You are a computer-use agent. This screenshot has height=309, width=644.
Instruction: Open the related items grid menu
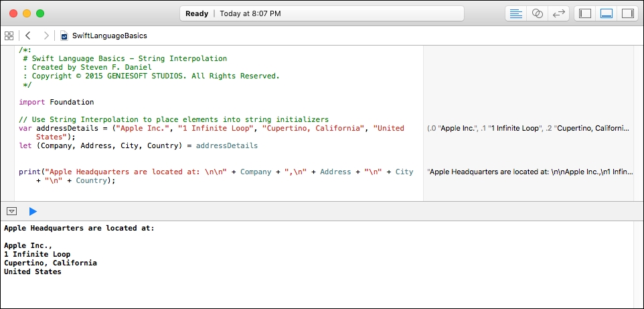click(x=9, y=36)
